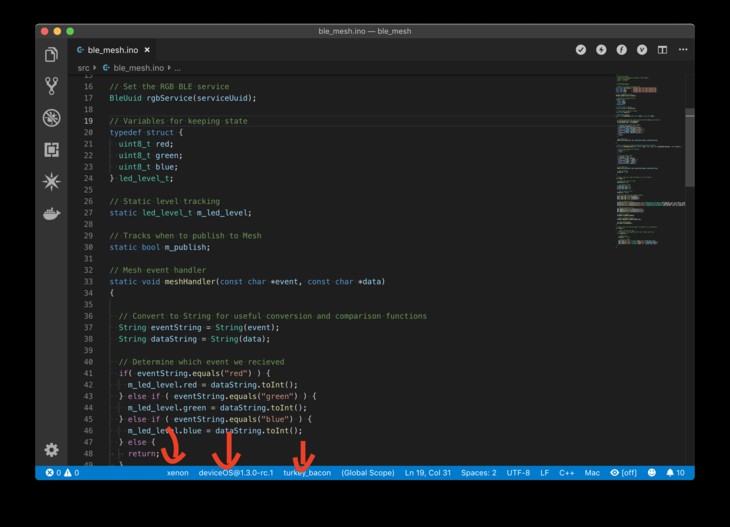The height and width of the screenshot is (527, 730).
Task: Click the src breadcrumb folder
Action: [x=84, y=68]
